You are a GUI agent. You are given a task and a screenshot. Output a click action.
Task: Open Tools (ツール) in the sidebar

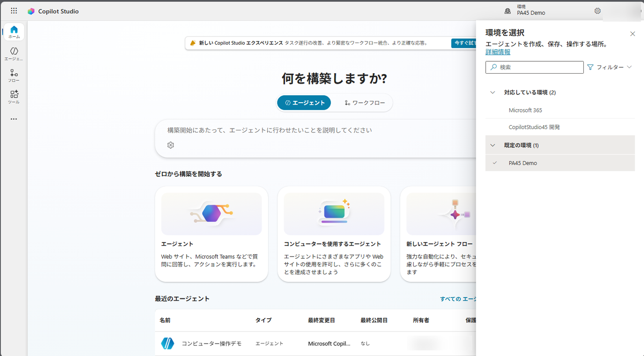(14, 97)
